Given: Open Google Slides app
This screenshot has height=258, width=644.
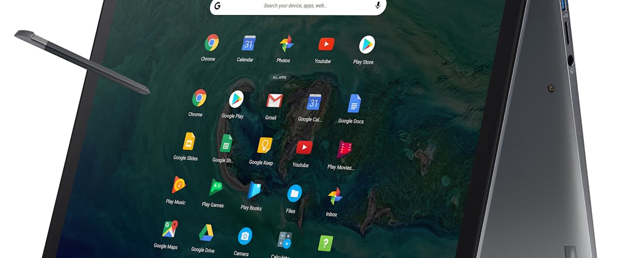Looking at the screenshot, I should [189, 142].
